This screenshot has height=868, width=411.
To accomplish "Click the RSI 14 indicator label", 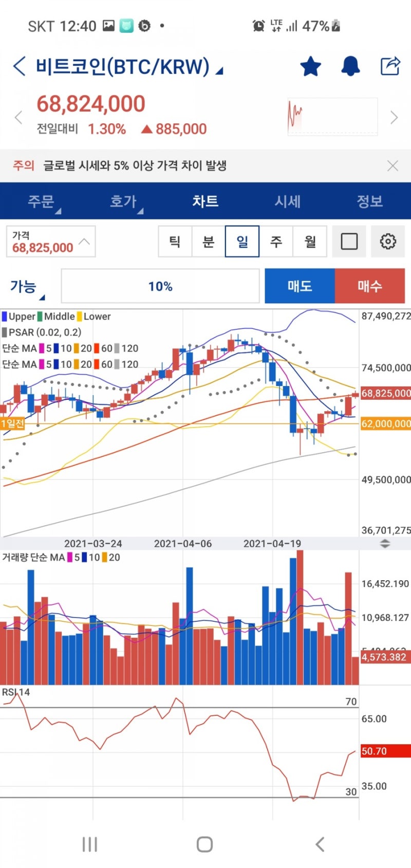I will point(16,692).
